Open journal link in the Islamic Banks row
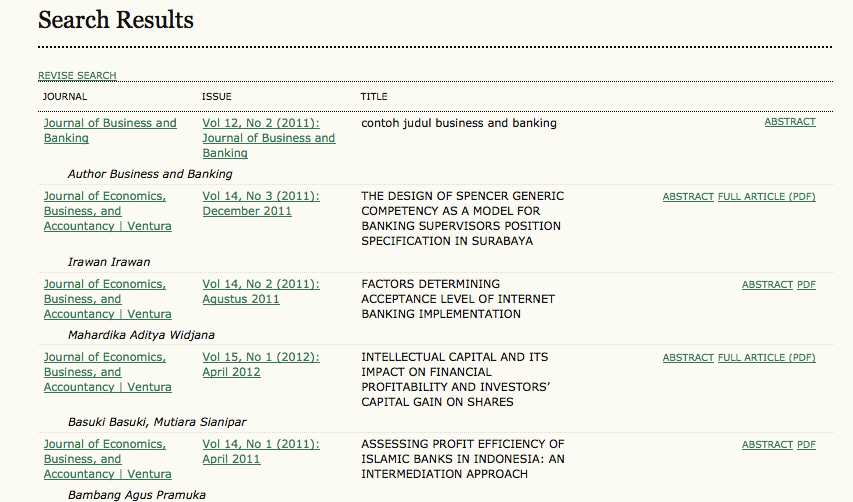The image size is (853, 502). 104,459
